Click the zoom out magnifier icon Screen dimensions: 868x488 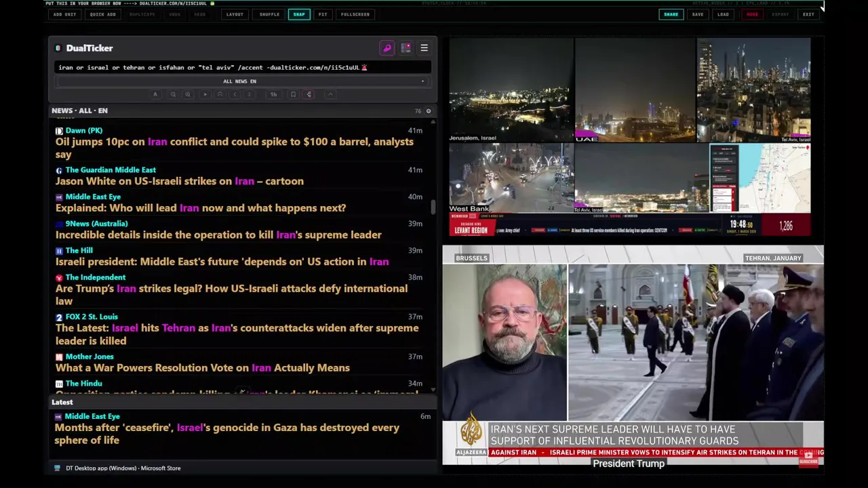pos(173,94)
